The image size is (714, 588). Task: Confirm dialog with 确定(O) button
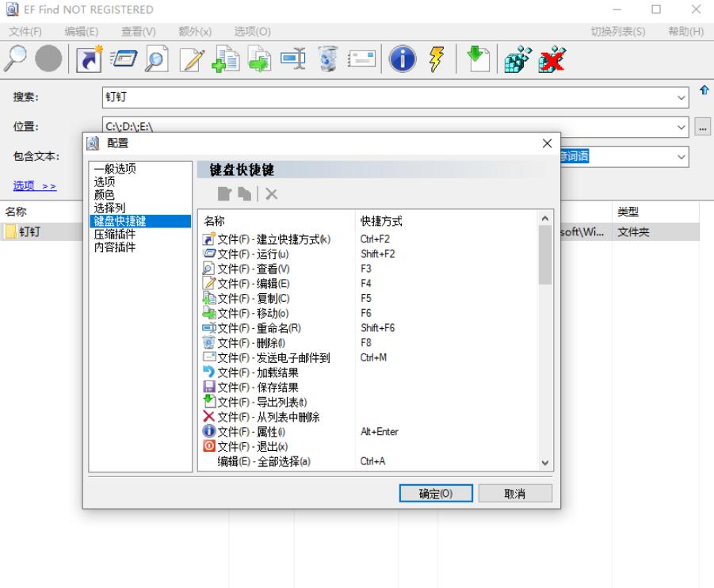click(x=436, y=493)
